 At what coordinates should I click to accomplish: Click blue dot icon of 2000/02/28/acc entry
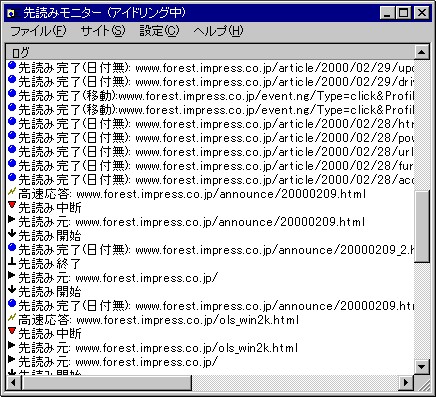pyautogui.click(x=12, y=178)
